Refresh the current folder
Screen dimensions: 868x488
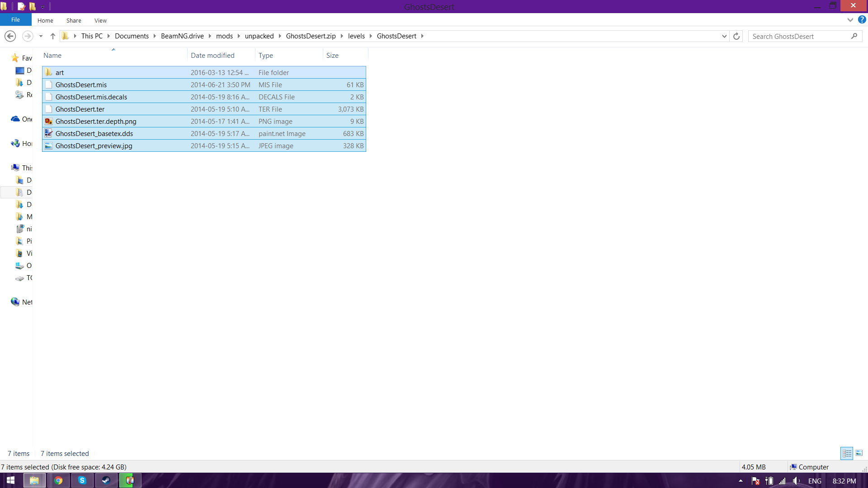tap(736, 36)
